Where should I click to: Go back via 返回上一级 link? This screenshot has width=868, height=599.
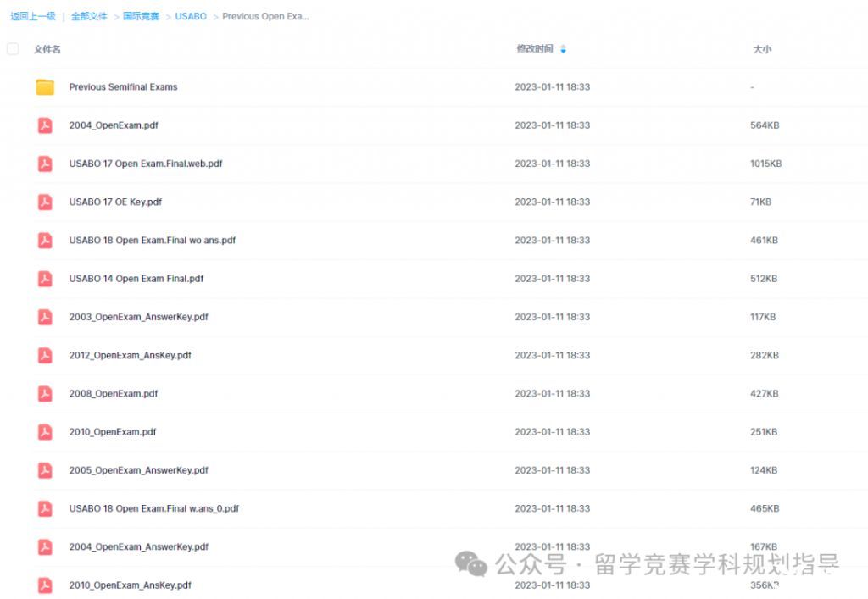(x=33, y=16)
